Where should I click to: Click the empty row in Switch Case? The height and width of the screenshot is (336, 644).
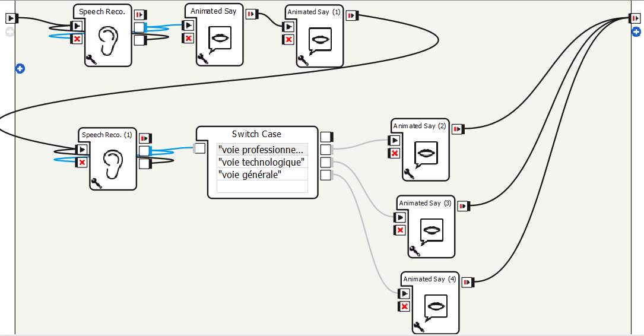click(262, 186)
